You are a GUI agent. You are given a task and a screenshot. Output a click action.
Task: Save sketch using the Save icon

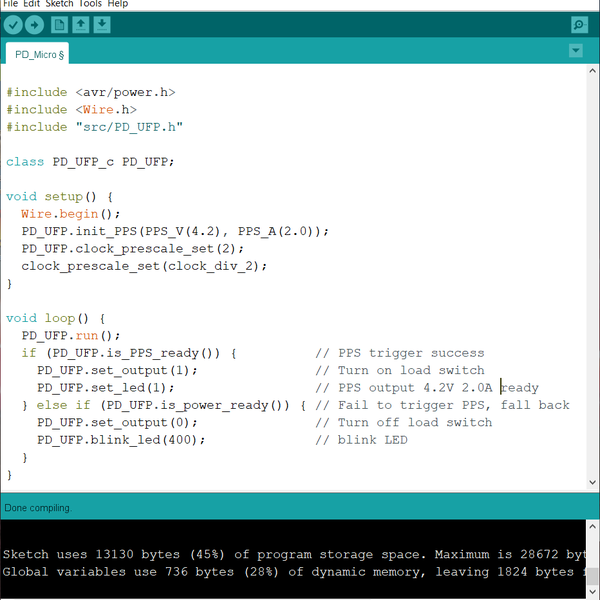102,25
